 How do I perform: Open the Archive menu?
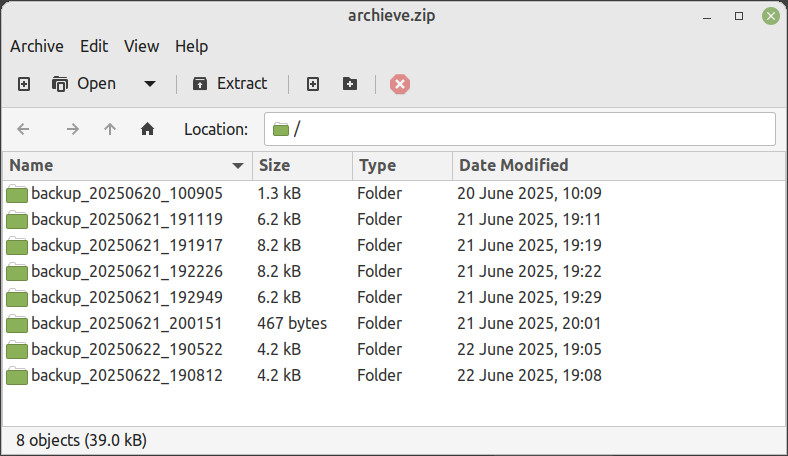(37, 46)
